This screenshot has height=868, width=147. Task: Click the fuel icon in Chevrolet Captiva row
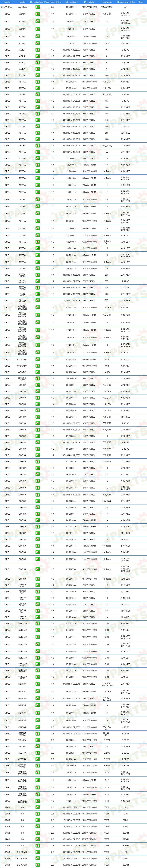pyautogui.click(x=38, y=7)
